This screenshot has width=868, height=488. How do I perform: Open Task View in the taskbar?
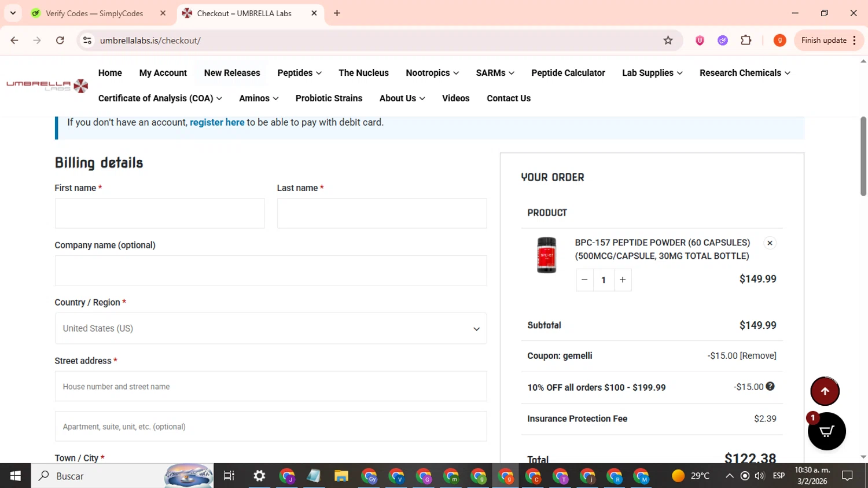(x=229, y=476)
